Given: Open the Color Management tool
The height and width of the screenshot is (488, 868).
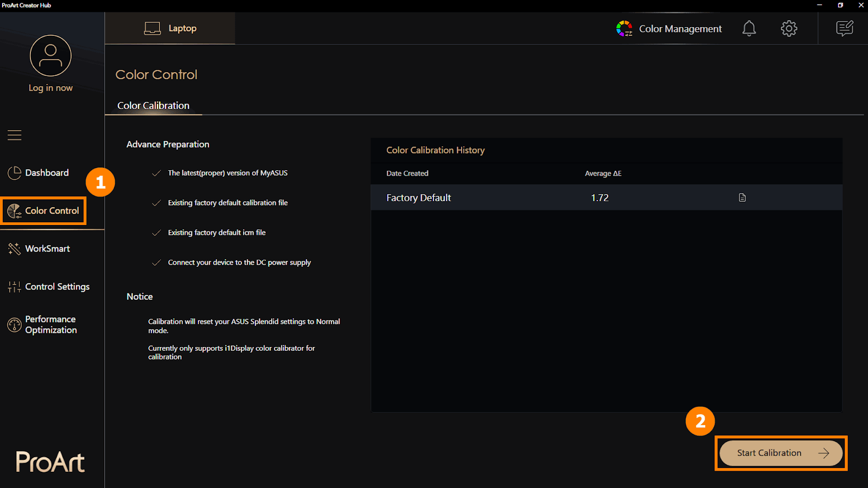Looking at the screenshot, I should coord(669,28).
